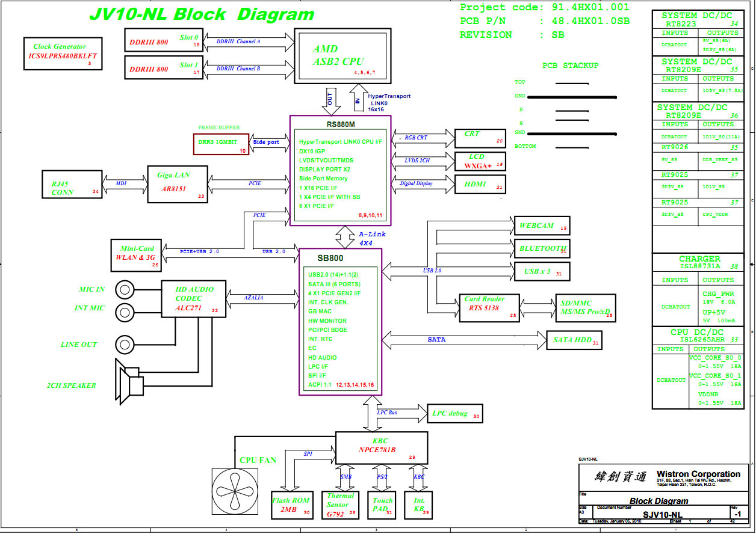Click the A-Link 4X4 double arrow
Viewport: 756px width, 534px height.
tap(346, 237)
